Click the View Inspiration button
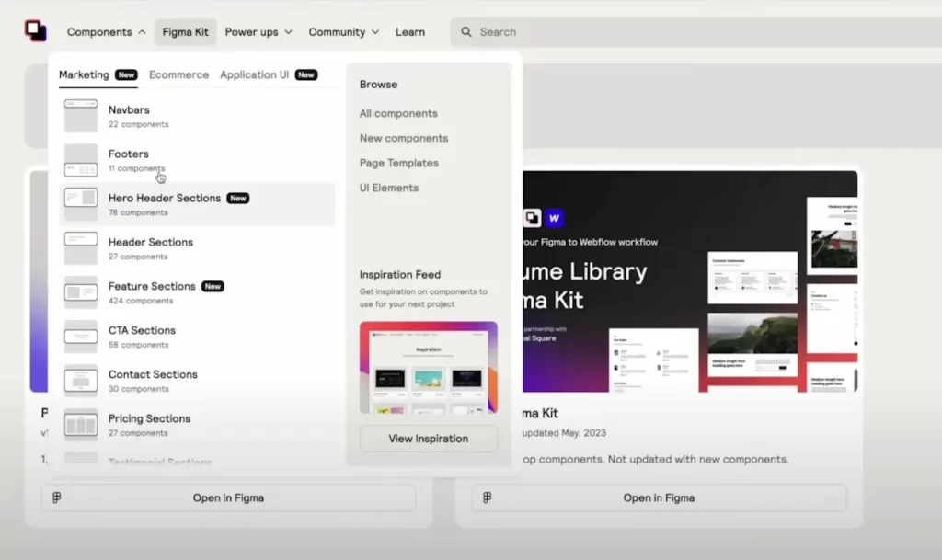Image resolution: width=942 pixels, height=560 pixels. point(429,439)
